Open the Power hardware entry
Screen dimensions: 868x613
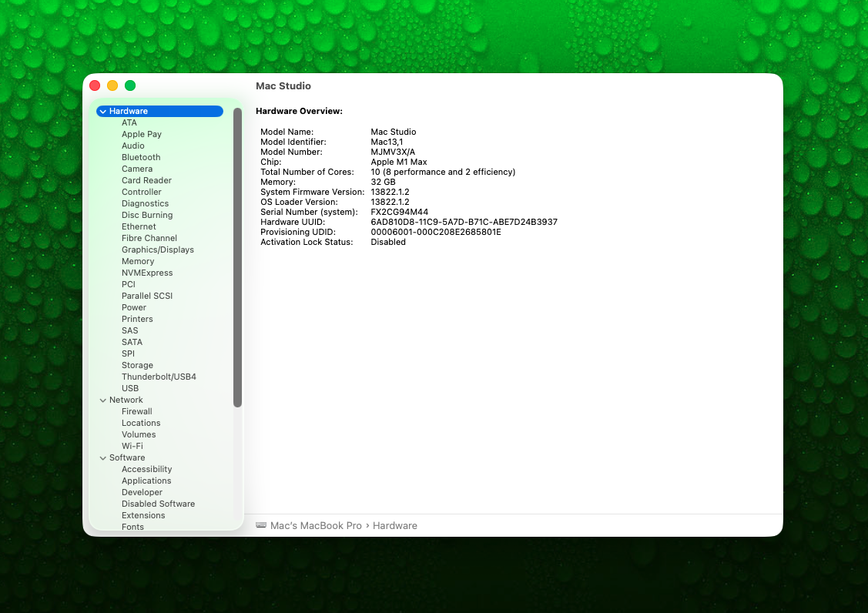133,307
